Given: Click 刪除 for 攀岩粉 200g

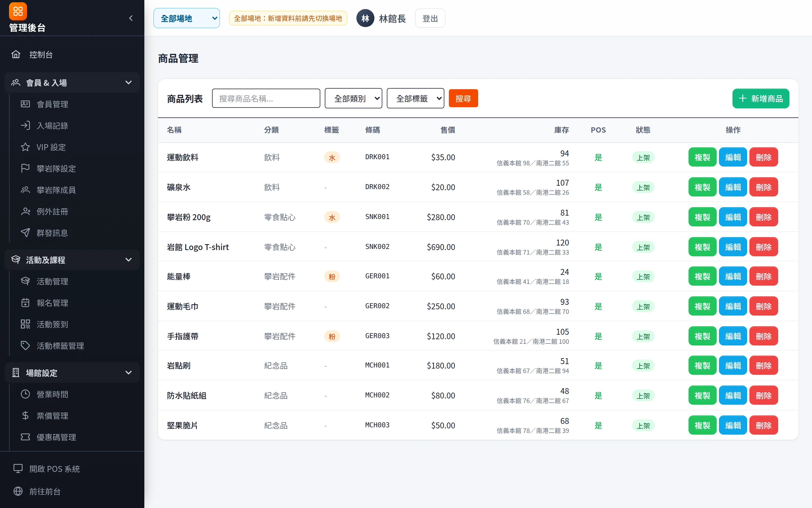Looking at the screenshot, I should click(763, 217).
